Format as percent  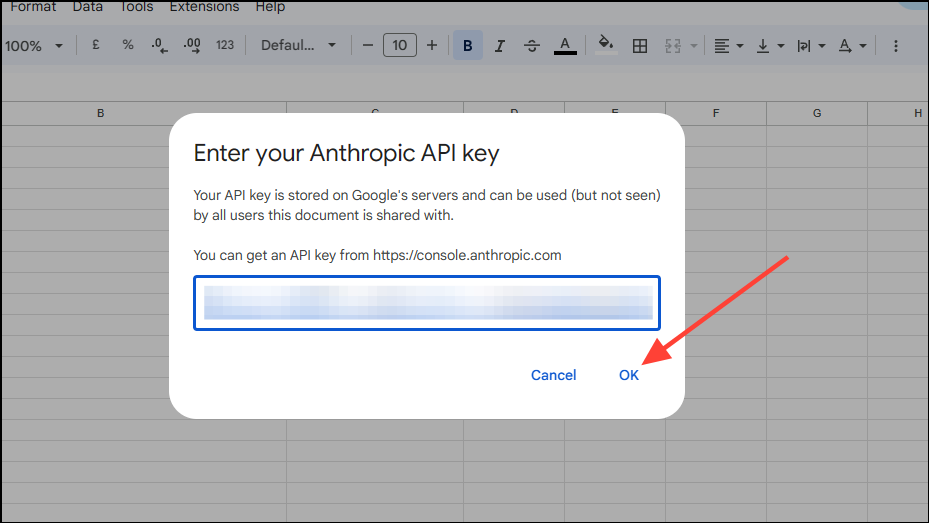127,45
